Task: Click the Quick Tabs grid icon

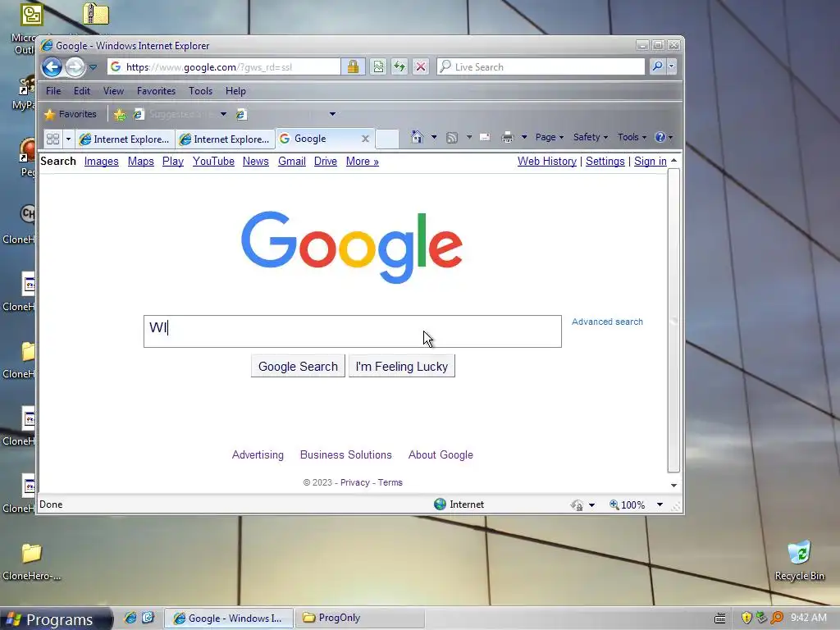Action: click(52, 139)
